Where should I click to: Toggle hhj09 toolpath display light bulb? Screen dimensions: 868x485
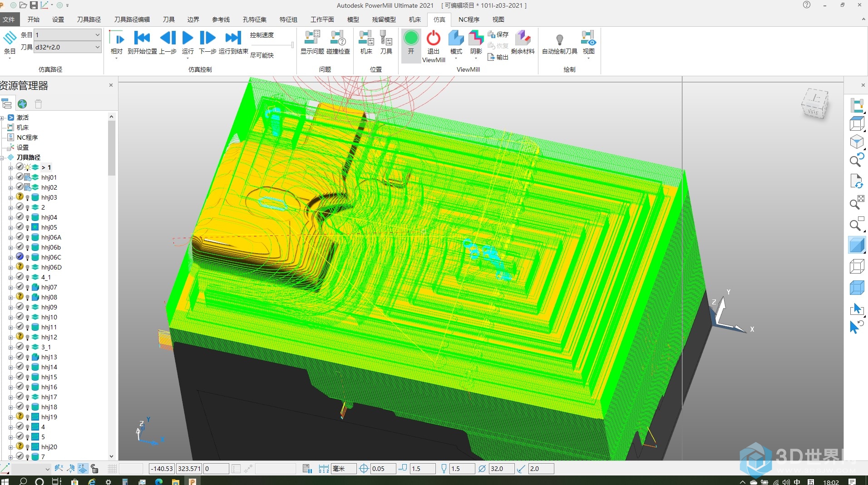(27, 308)
